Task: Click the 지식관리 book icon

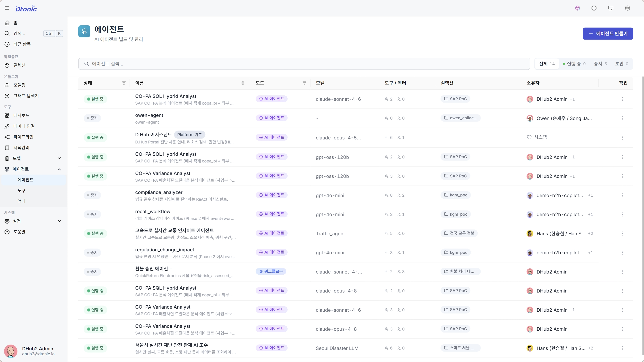Action: pyautogui.click(x=7, y=148)
